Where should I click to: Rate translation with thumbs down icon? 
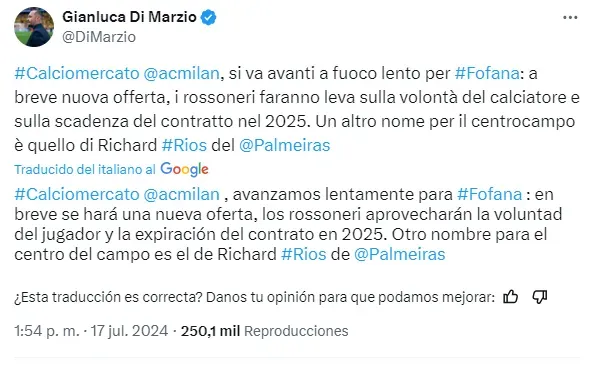[540, 297]
